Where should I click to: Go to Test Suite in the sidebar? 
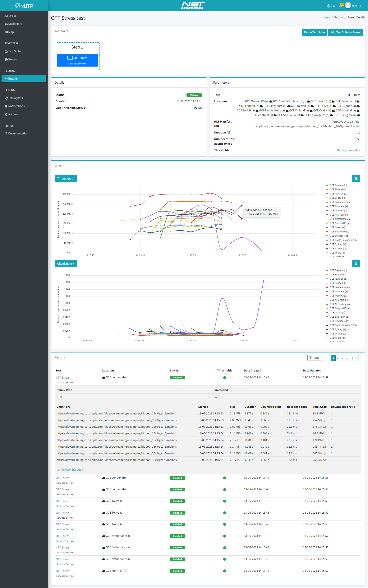(x=24, y=51)
